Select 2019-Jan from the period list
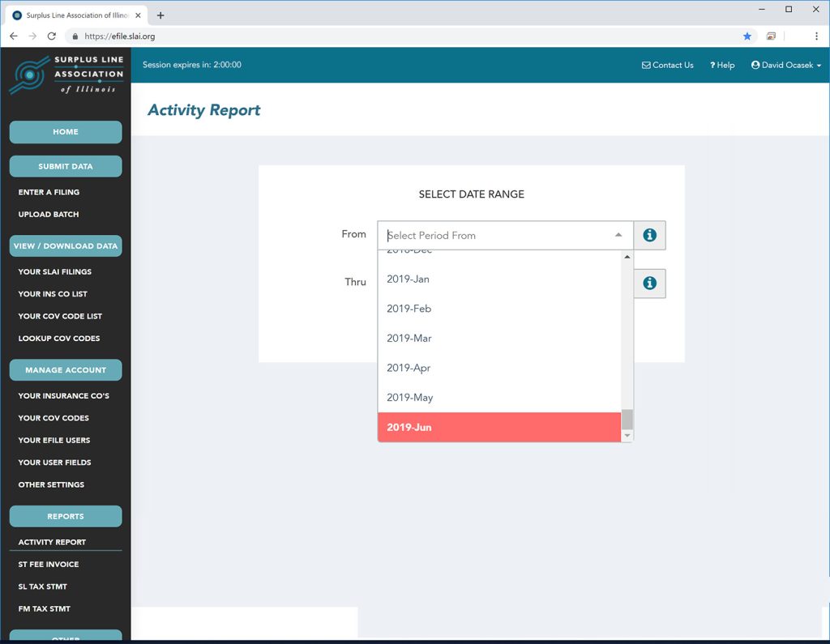The image size is (830, 644). [x=499, y=279]
